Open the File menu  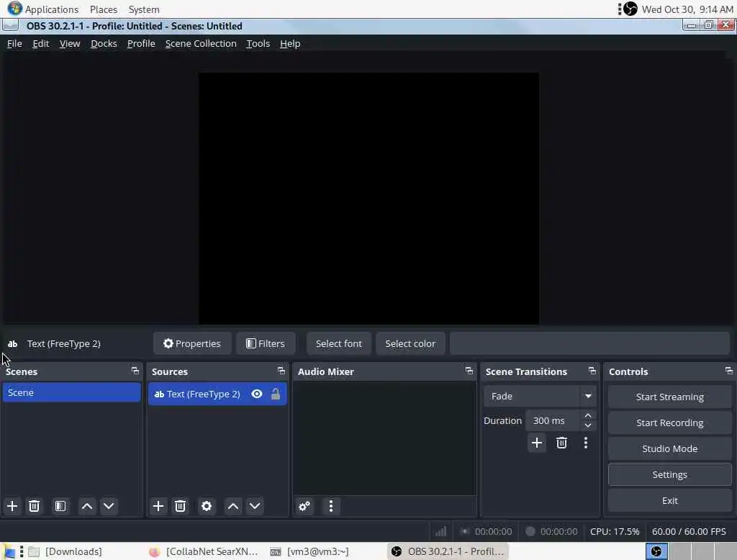coord(14,43)
